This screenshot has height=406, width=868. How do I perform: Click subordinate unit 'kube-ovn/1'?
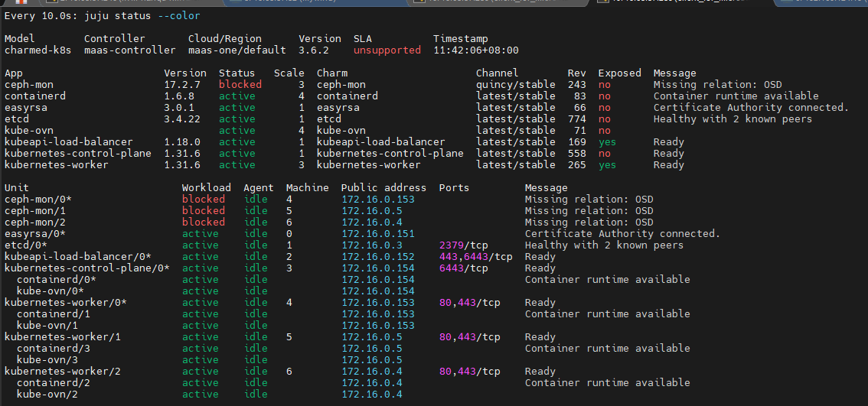point(47,325)
